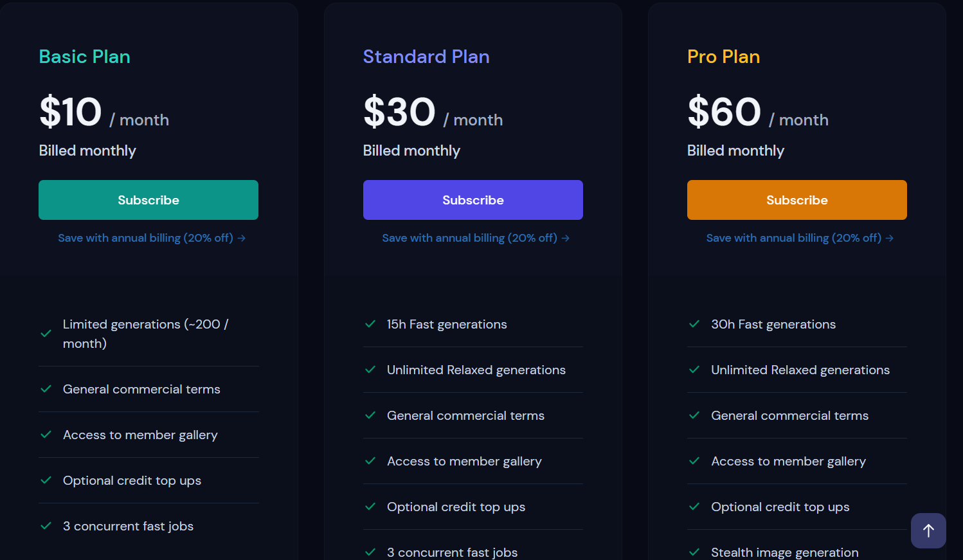The height and width of the screenshot is (560, 963).
Task: Subscribe to the Basic Plan
Action: pos(148,200)
